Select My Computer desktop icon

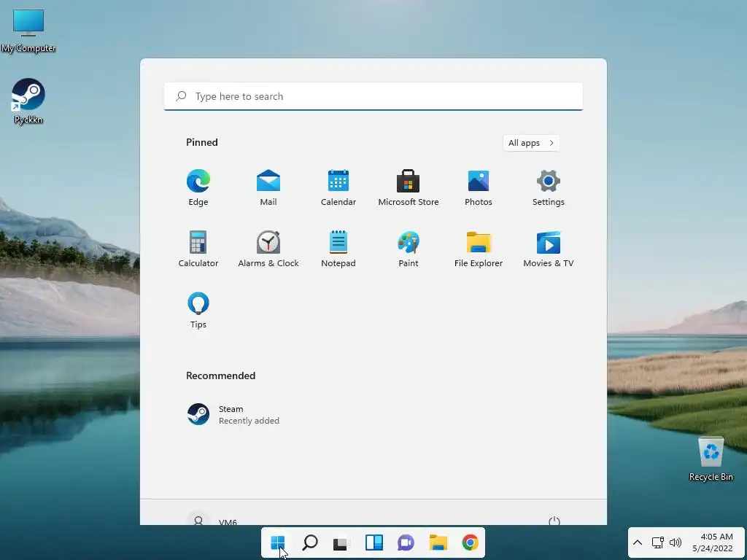point(28,31)
